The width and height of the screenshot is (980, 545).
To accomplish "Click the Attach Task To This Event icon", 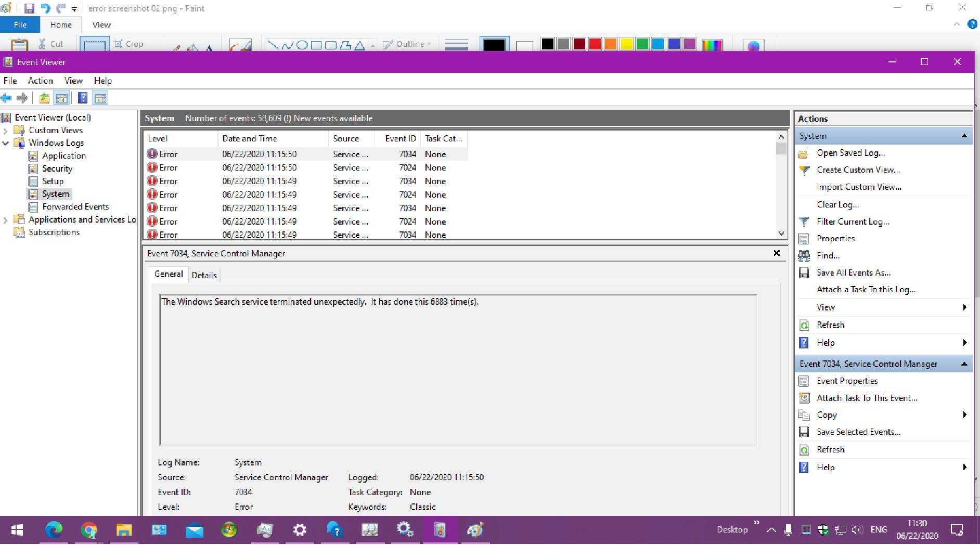I will (x=804, y=398).
